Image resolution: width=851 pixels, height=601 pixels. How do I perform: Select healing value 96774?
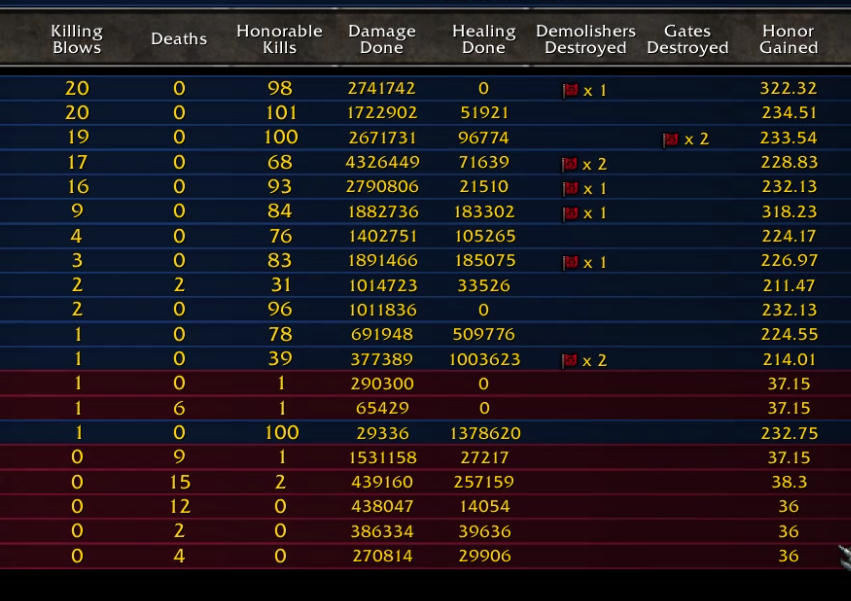coord(483,137)
